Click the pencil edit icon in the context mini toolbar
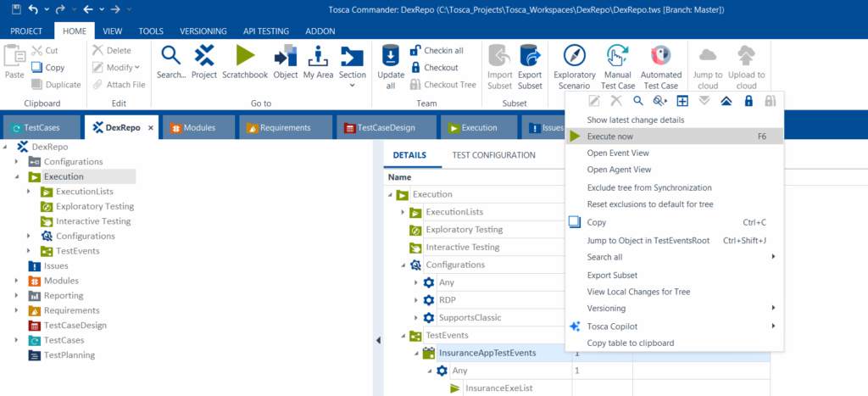868x396 pixels. tap(594, 101)
